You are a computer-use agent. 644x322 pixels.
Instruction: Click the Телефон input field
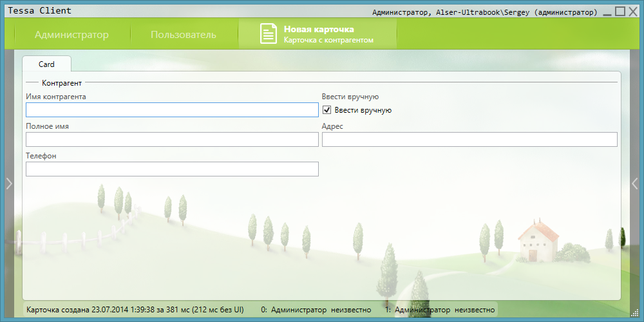pyautogui.click(x=172, y=169)
